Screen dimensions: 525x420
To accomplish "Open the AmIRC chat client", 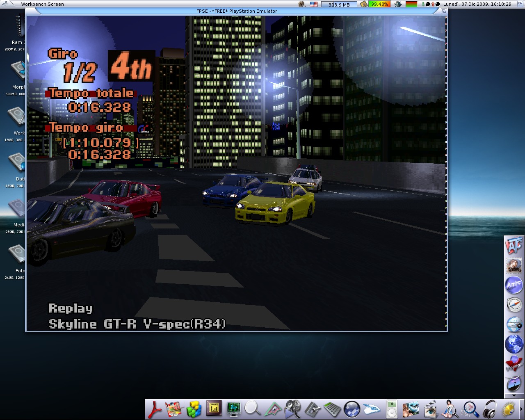I will click(x=514, y=285).
